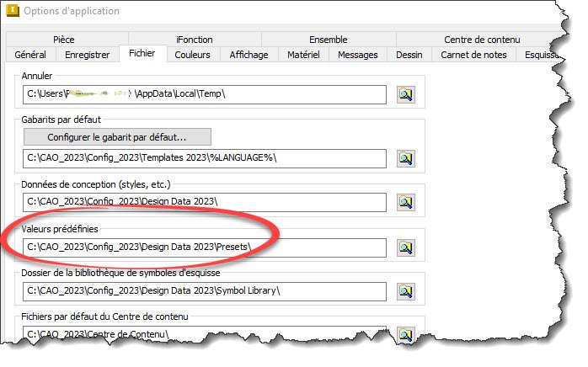Open the Matériel tab

pyautogui.click(x=302, y=55)
